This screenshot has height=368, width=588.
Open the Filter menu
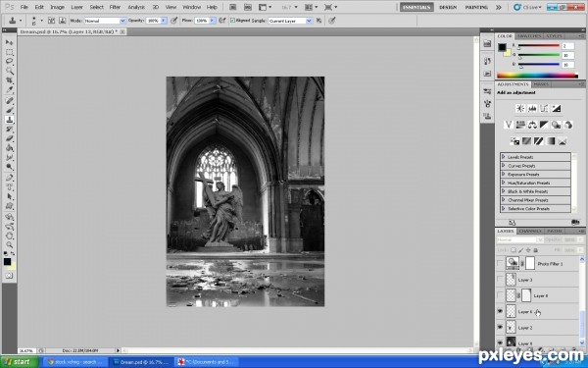[115, 7]
